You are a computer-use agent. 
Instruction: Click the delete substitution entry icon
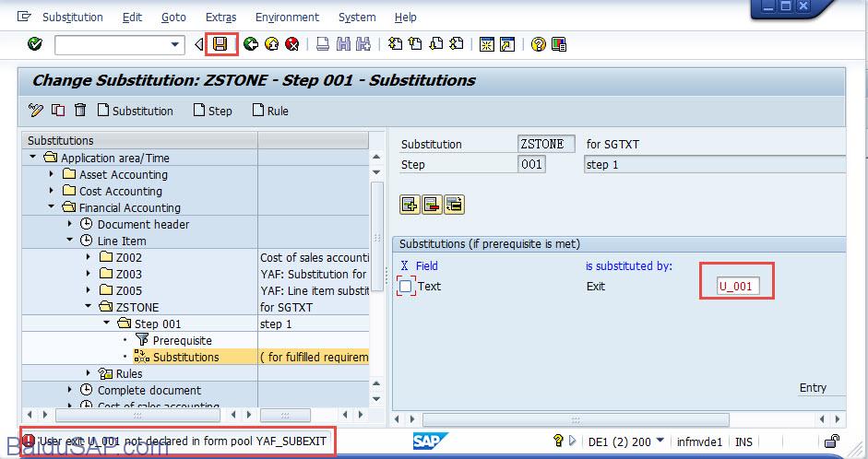(x=432, y=205)
